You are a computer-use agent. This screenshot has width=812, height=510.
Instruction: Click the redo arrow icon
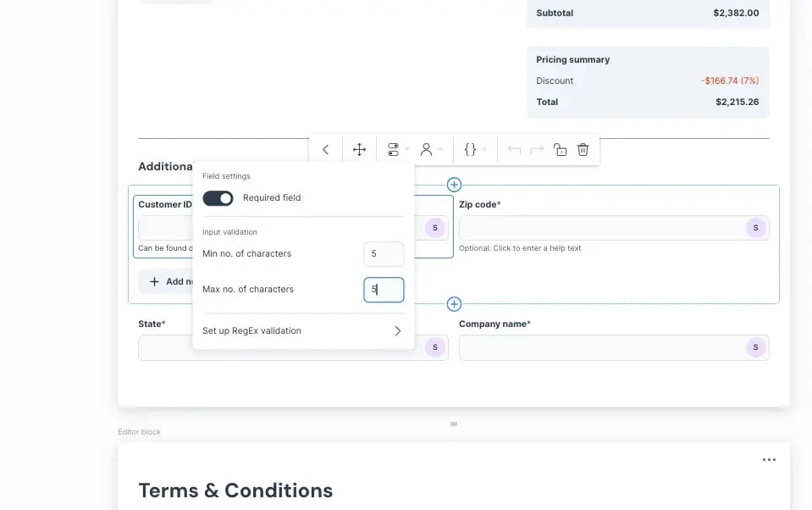537,150
